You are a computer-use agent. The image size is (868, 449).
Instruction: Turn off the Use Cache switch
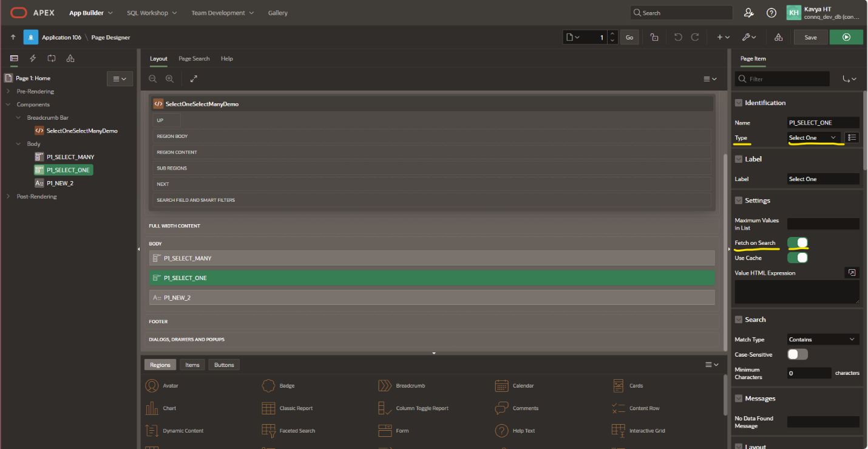point(798,258)
